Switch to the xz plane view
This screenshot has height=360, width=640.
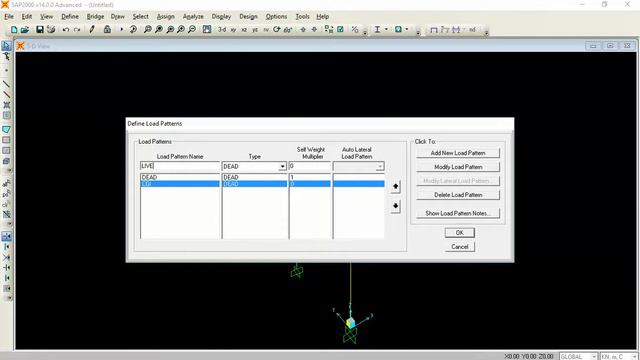[x=244, y=30]
